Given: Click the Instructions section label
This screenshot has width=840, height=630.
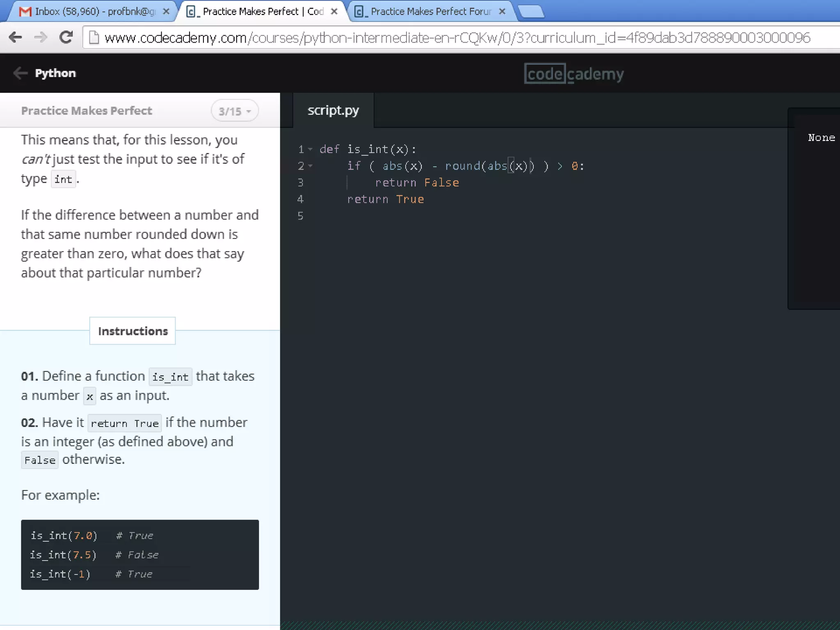Looking at the screenshot, I should click(x=132, y=331).
